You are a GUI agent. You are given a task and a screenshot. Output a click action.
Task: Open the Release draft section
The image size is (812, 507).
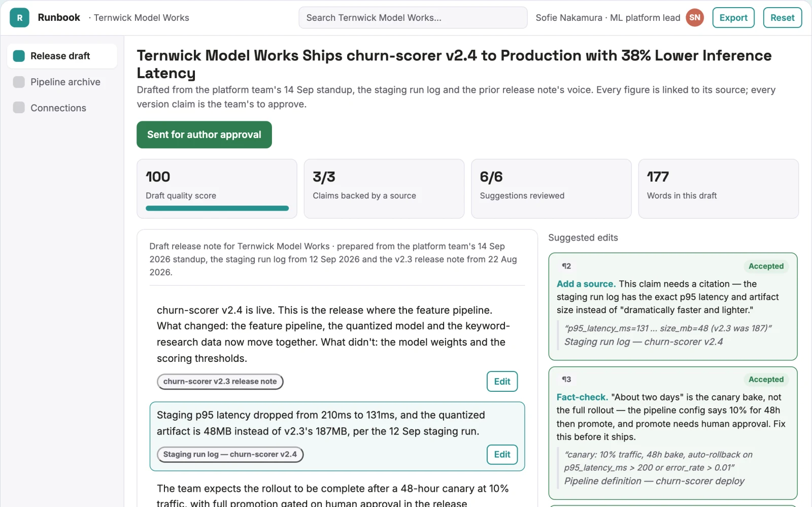click(62, 56)
